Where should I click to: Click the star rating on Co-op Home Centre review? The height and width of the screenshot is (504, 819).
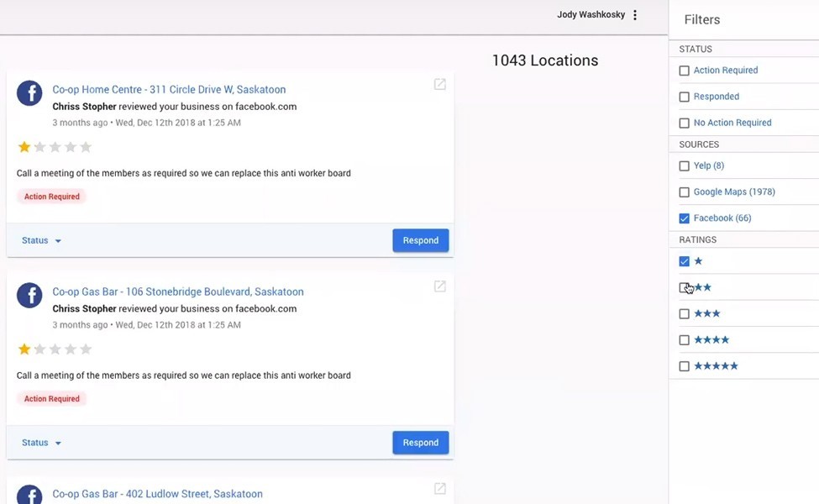tap(55, 147)
